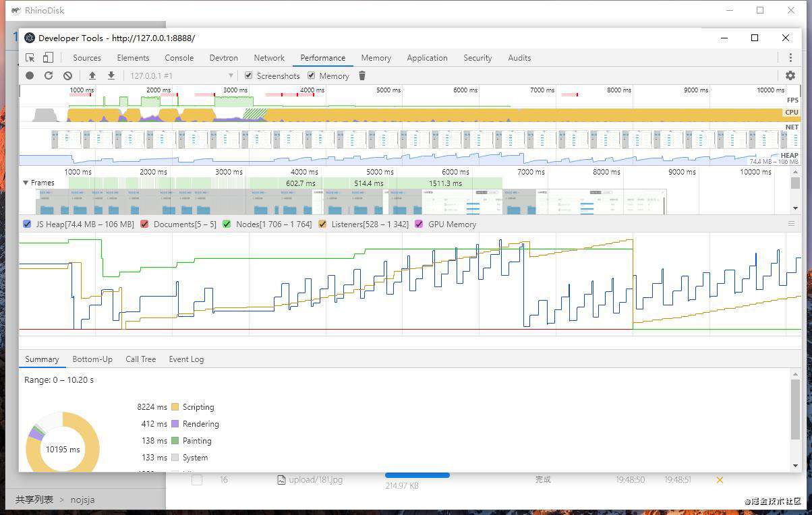Viewport: 812px width, 515px height.
Task: Open the Devtron tab
Action: (224, 58)
